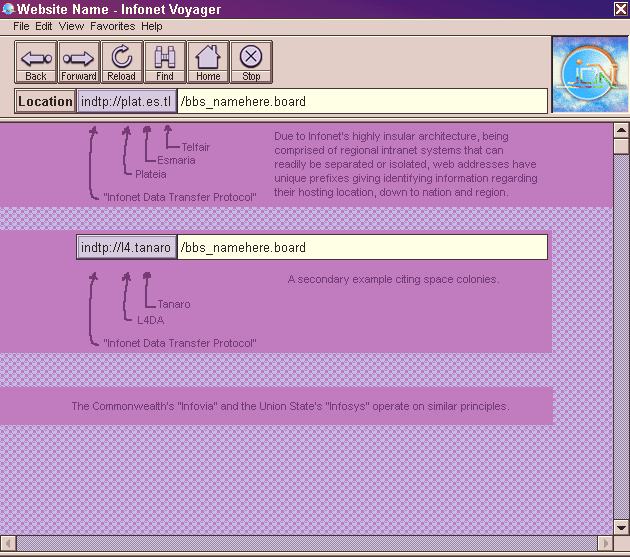Click the horizontal scrollbar right arrow
The height and width of the screenshot is (557, 630).
click(604, 542)
